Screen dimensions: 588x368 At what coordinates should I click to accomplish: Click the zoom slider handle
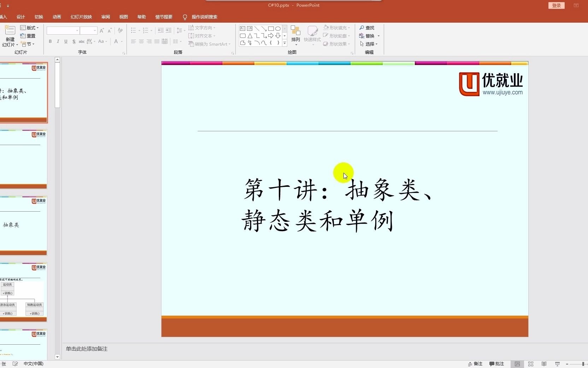pyautogui.click(x=583, y=364)
